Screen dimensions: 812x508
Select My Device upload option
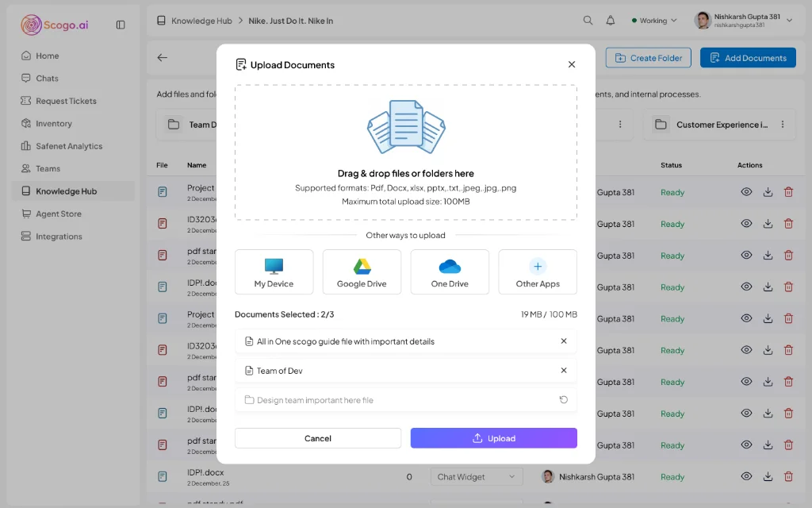[x=274, y=271]
